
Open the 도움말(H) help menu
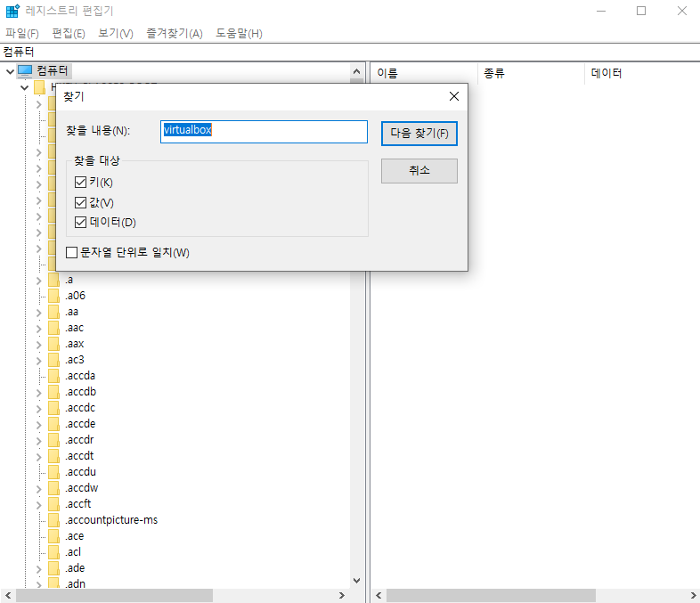[x=239, y=34]
